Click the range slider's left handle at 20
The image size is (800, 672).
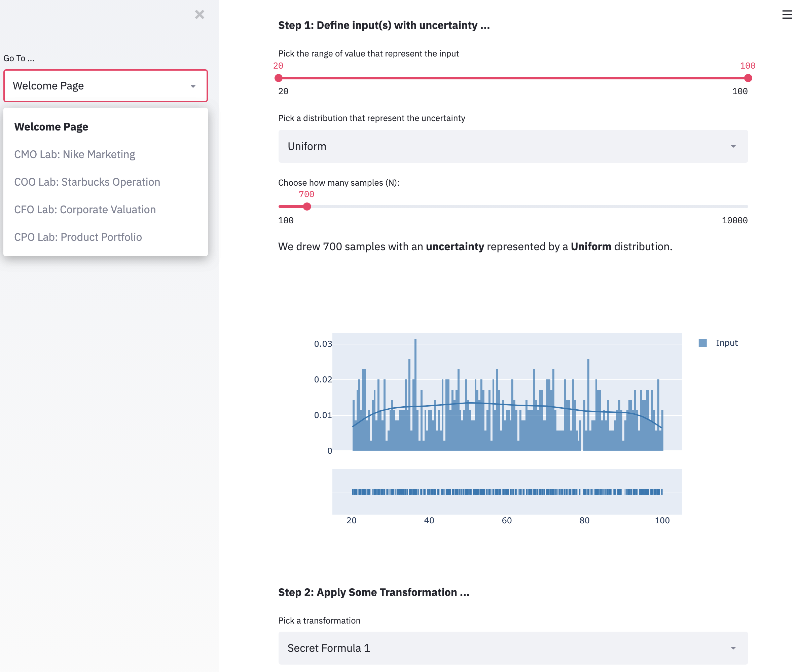click(279, 78)
